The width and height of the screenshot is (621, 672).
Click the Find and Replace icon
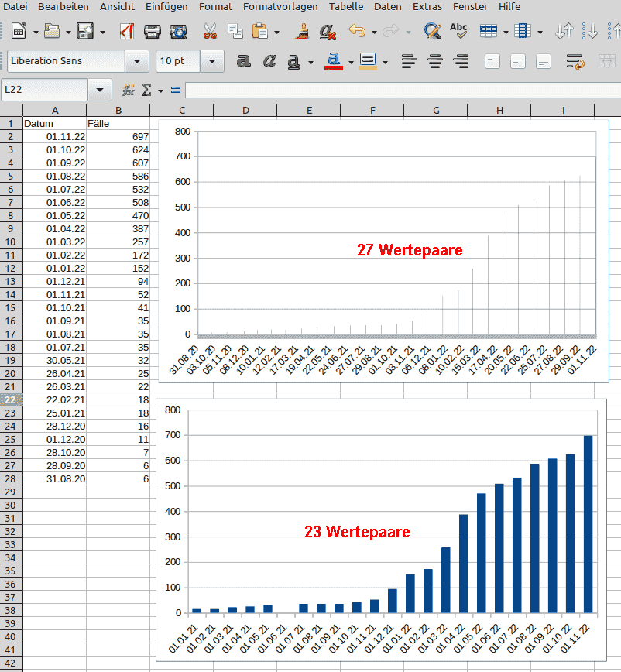(432, 32)
